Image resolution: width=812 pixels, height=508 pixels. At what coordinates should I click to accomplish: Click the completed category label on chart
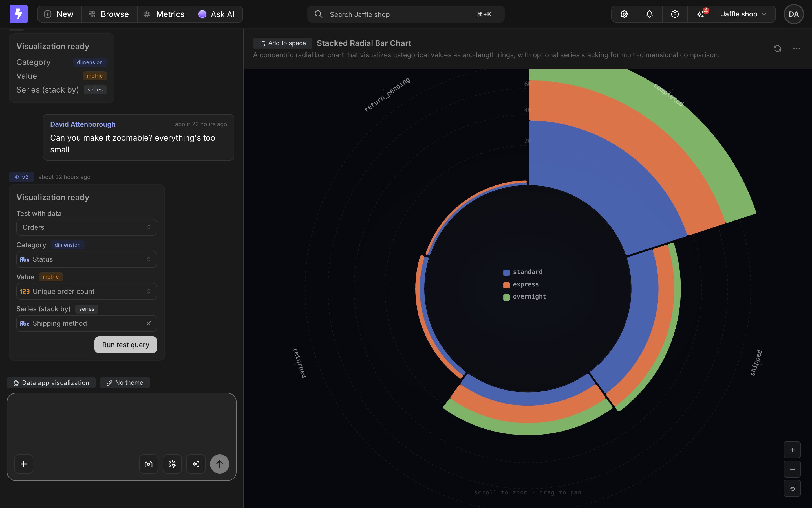pos(669,95)
